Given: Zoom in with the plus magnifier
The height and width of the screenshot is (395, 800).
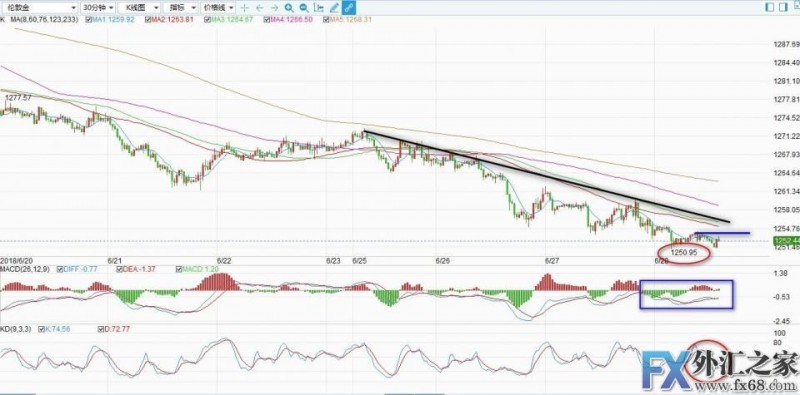Looking at the screenshot, I should click(x=289, y=8).
